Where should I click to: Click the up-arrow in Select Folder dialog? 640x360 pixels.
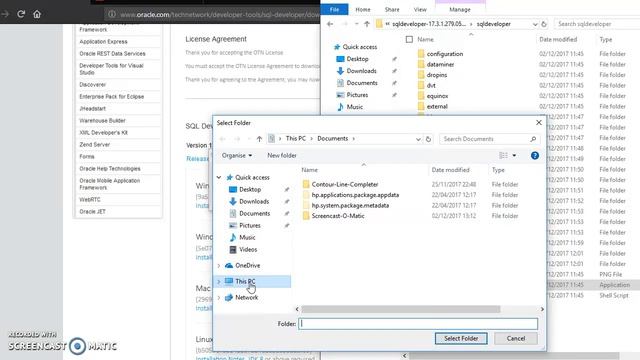[x=259, y=139]
